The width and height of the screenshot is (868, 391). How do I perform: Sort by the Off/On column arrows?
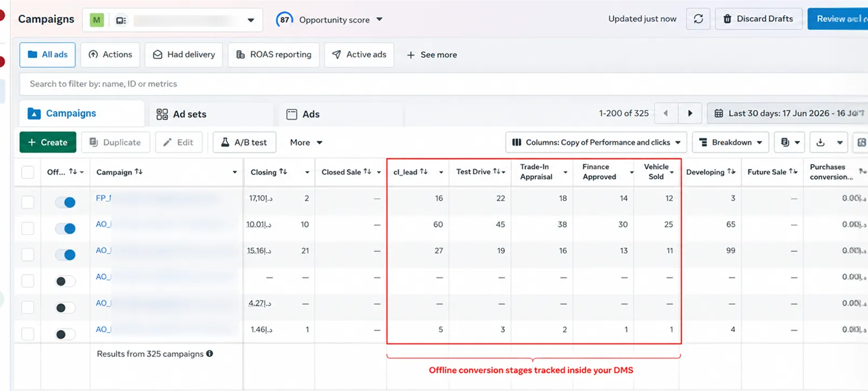73,172
